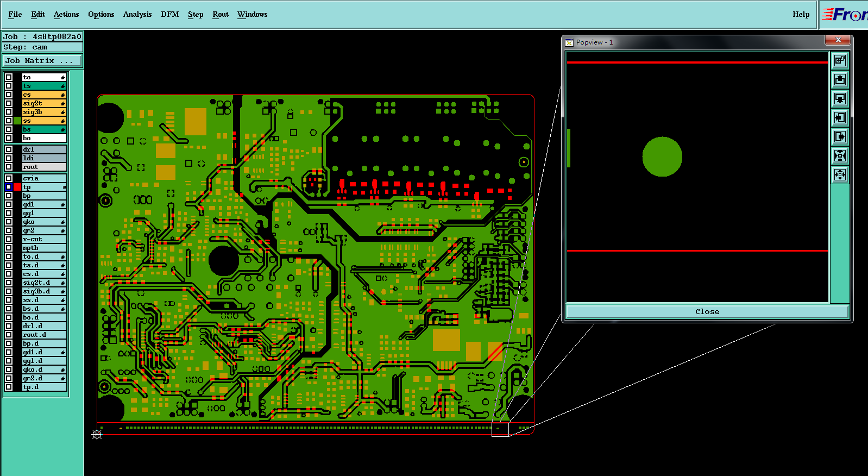
Task: Select the bo layer name
Action: pyautogui.click(x=44, y=138)
